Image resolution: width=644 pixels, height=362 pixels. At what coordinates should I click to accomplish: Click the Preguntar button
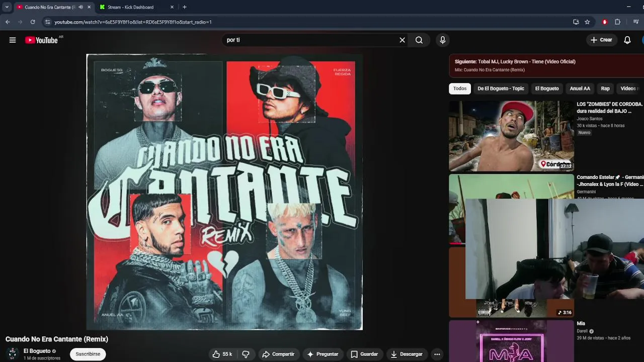pyautogui.click(x=323, y=354)
